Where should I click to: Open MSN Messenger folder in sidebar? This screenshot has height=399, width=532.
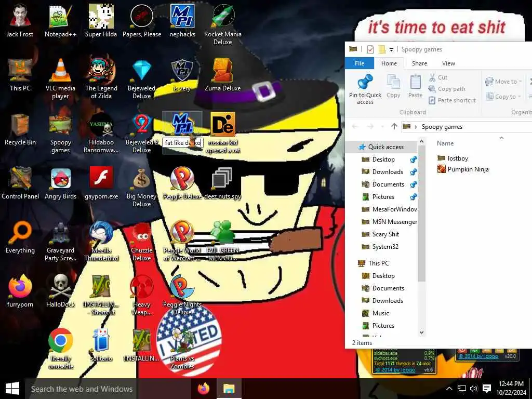click(390, 221)
